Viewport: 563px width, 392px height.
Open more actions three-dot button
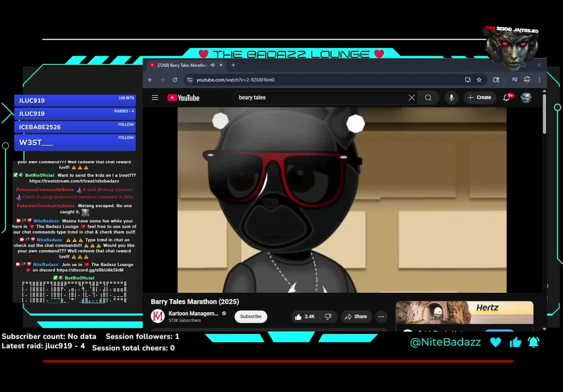pos(381,317)
